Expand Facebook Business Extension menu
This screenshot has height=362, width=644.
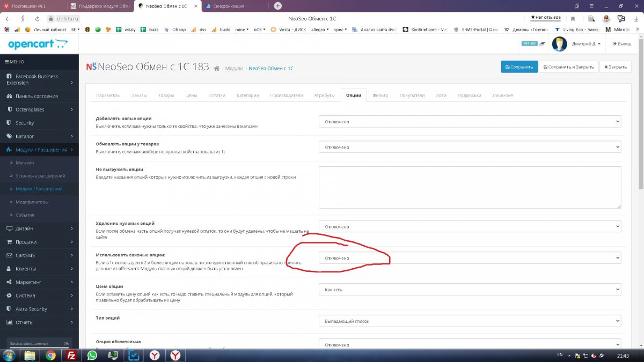coord(39,79)
